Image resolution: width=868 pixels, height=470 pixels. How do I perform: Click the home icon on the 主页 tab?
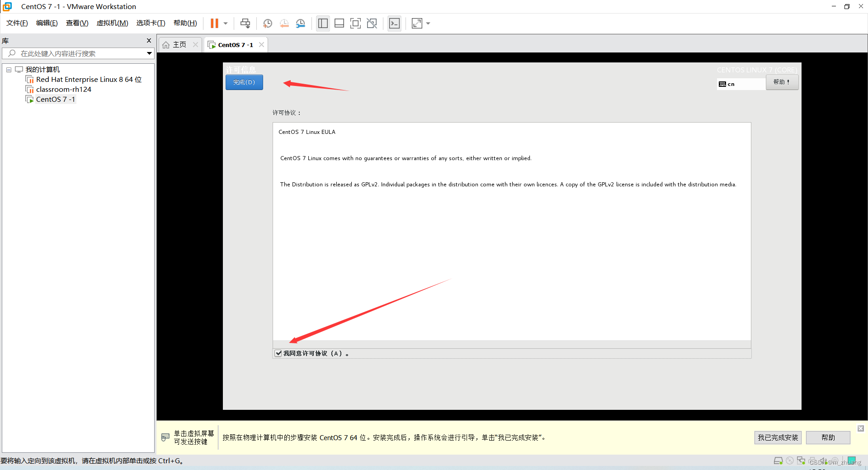166,45
